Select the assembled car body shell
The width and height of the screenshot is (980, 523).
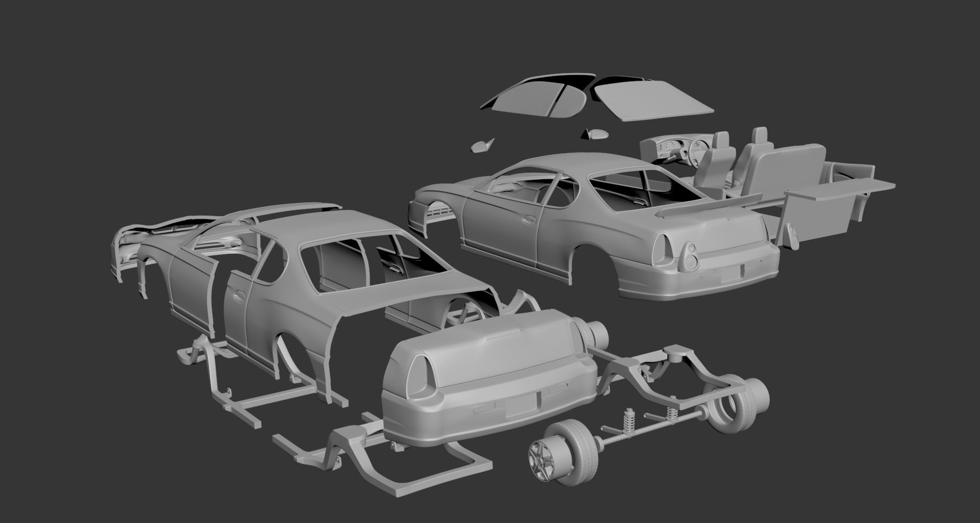[x=592, y=225]
